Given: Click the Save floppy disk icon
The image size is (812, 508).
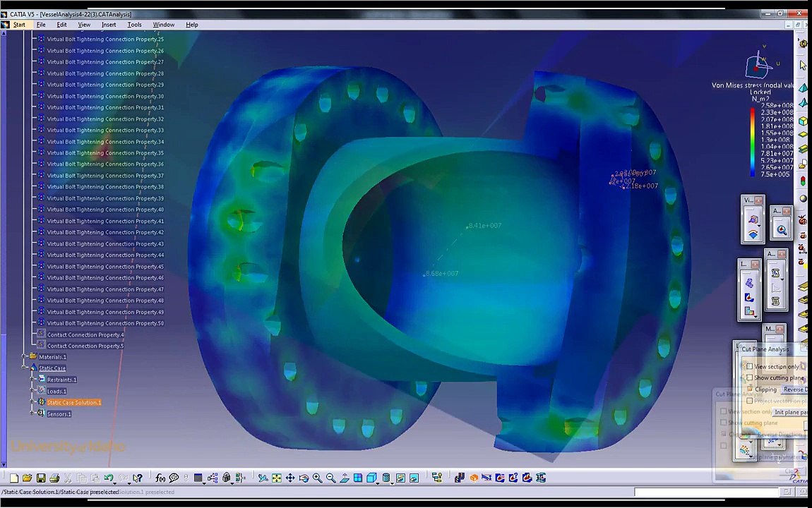Looking at the screenshot, I should pos(41,478).
